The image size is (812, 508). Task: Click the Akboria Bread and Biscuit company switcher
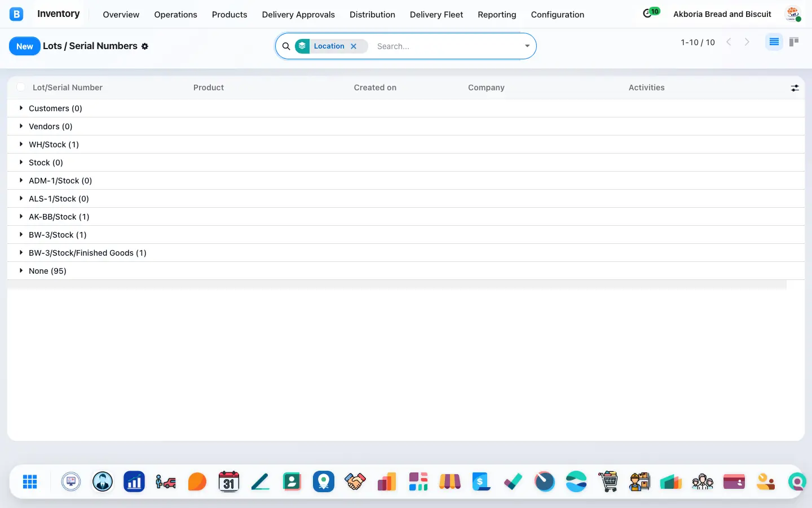click(x=722, y=14)
